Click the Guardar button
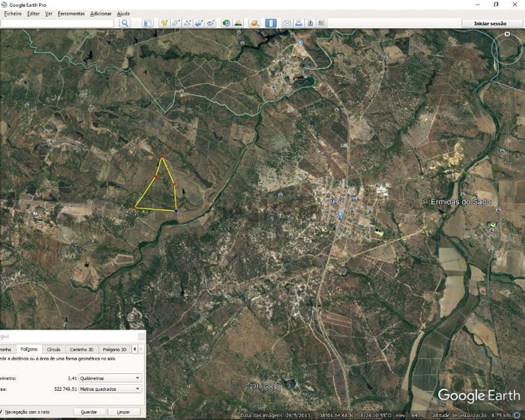 pos(89,412)
